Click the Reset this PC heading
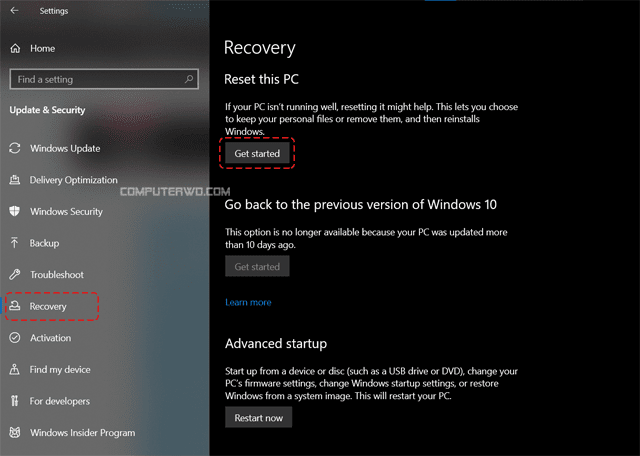640x456 pixels. coord(261,79)
